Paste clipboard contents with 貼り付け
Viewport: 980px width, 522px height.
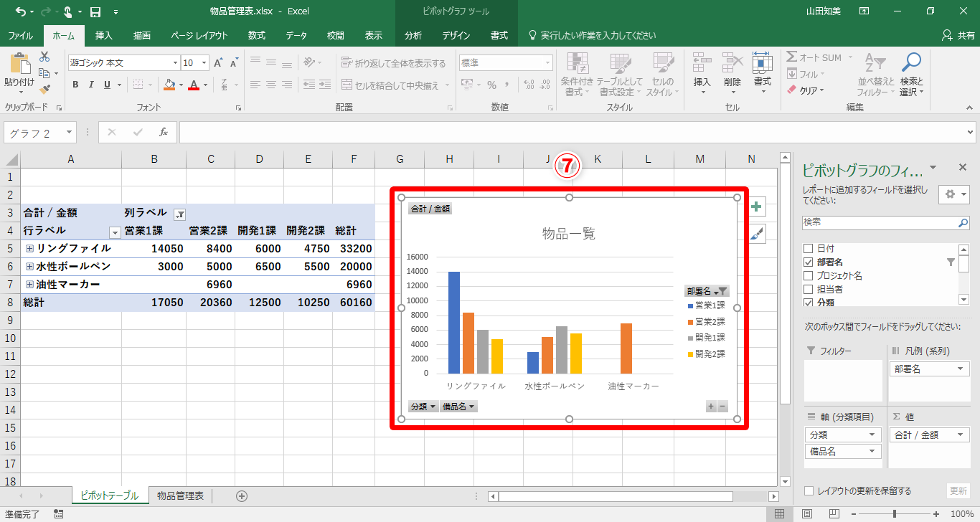pyautogui.click(x=19, y=73)
